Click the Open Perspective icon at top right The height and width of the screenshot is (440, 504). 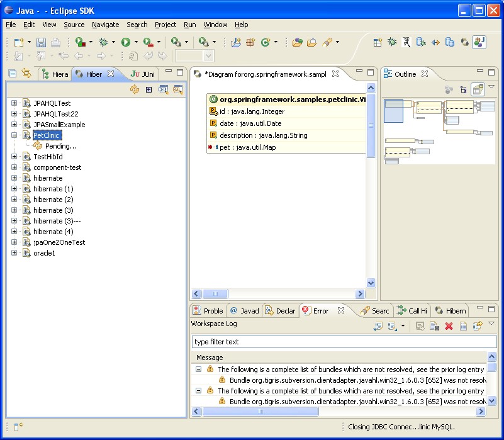click(378, 42)
